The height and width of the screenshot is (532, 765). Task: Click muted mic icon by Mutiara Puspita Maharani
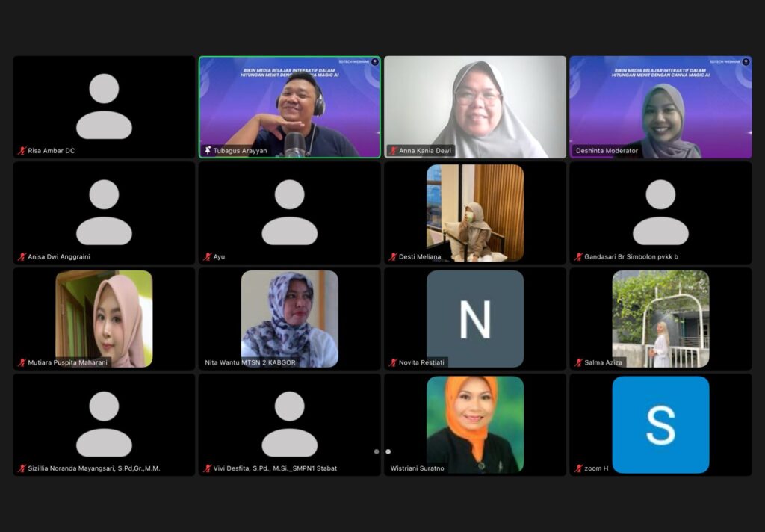(22, 363)
